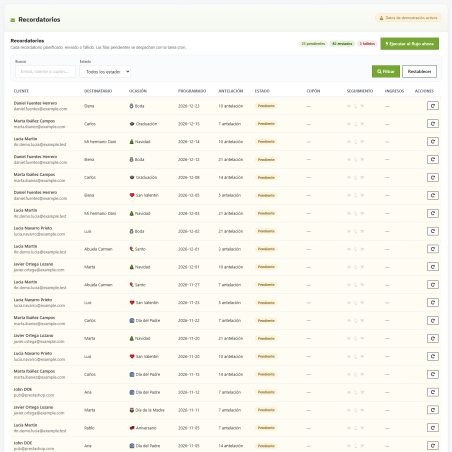Click the action icon for John DOE's Día del Padre 7 antelación row
The height and width of the screenshot is (452, 452).
[x=433, y=392]
